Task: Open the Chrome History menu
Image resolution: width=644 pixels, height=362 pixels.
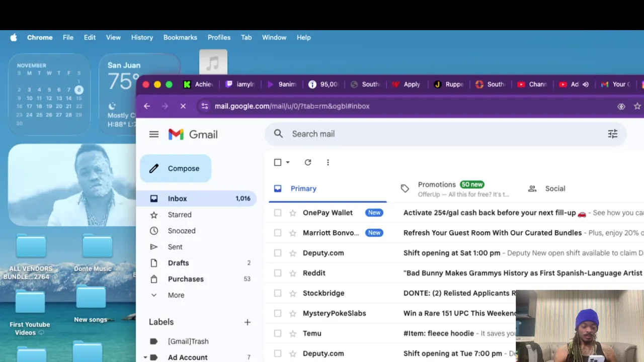Action: tap(142, 37)
